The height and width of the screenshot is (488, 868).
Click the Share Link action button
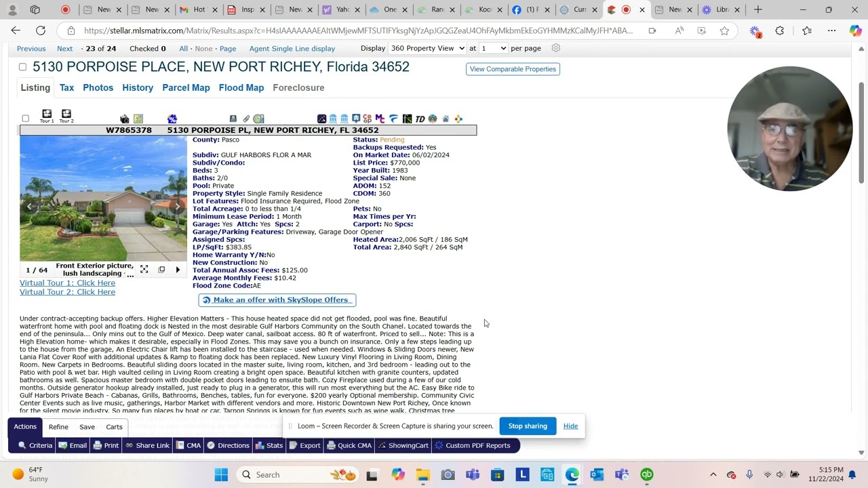pos(148,445)
